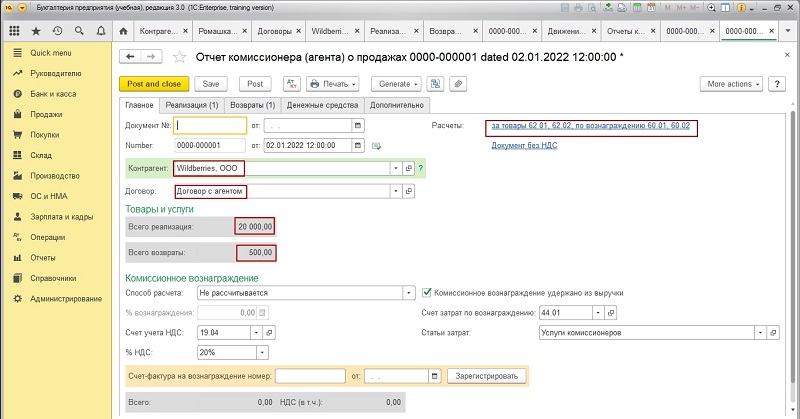Viewport: 800px width, 419px height.
Task: Open Статьи затрат card icon
Action: click(x=773, y=333)
